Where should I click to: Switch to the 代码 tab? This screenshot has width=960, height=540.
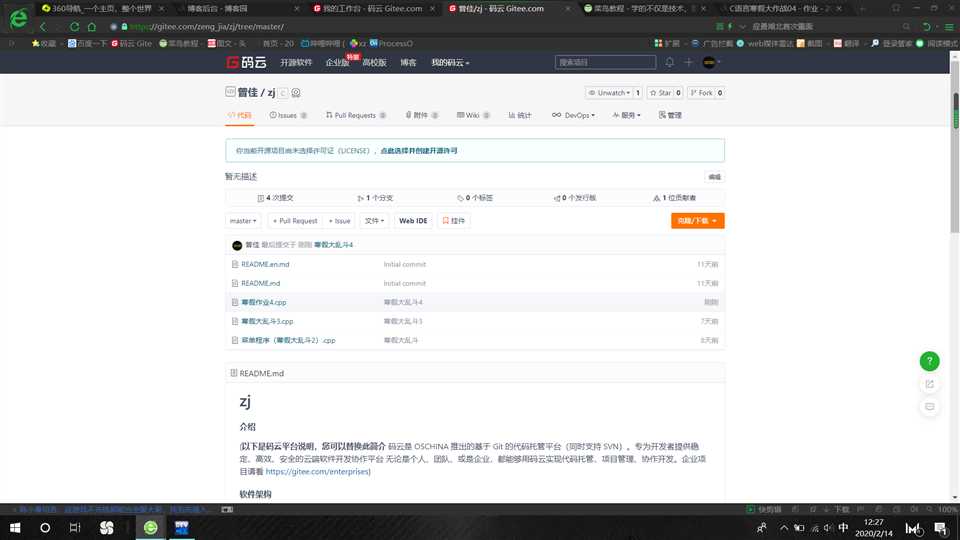click(239, 115)
